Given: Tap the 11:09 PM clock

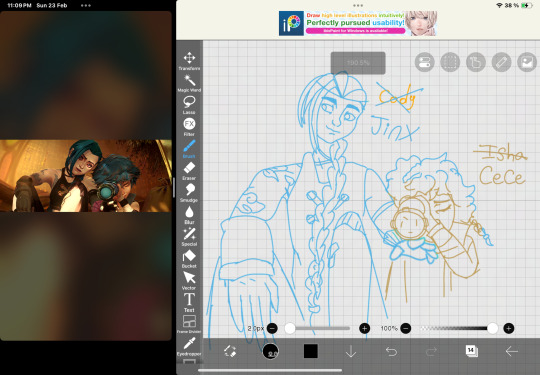Looking at the screenshot, I should tap(20, 6).
